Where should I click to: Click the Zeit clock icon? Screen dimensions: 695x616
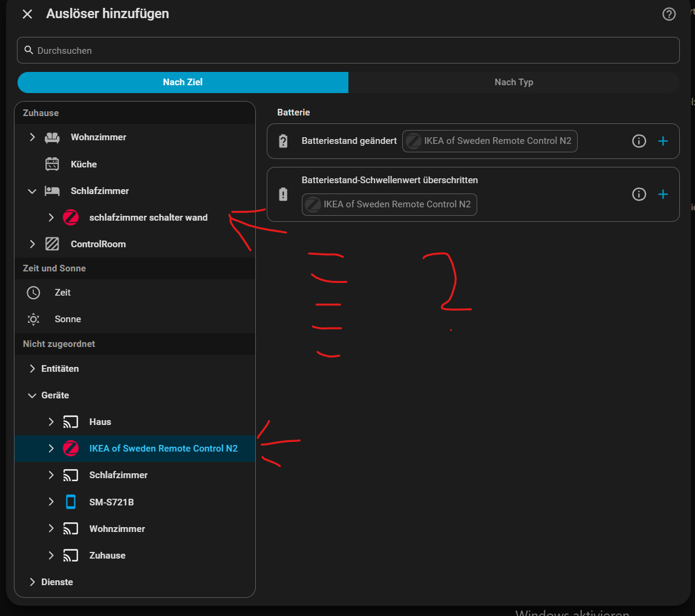[33, 293]
